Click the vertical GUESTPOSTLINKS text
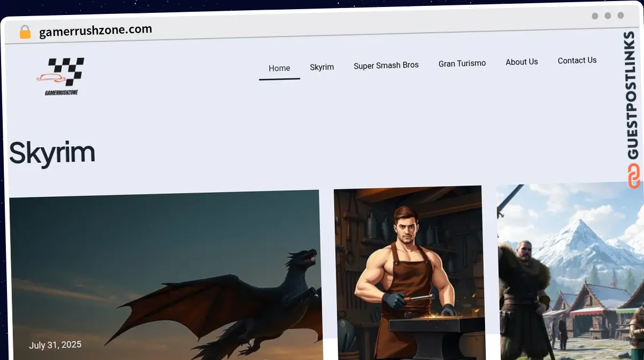 [x=633, y=96]
